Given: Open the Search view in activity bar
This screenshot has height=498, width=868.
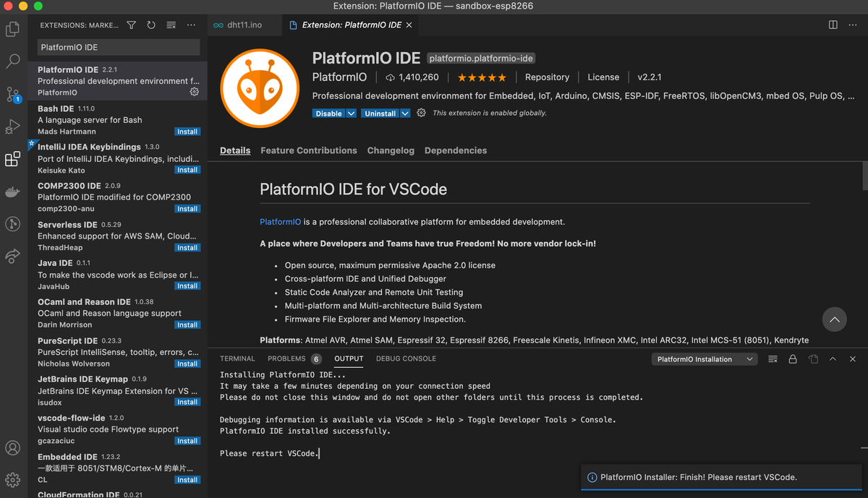Looking at the screenshot, I should click(13, 61).
